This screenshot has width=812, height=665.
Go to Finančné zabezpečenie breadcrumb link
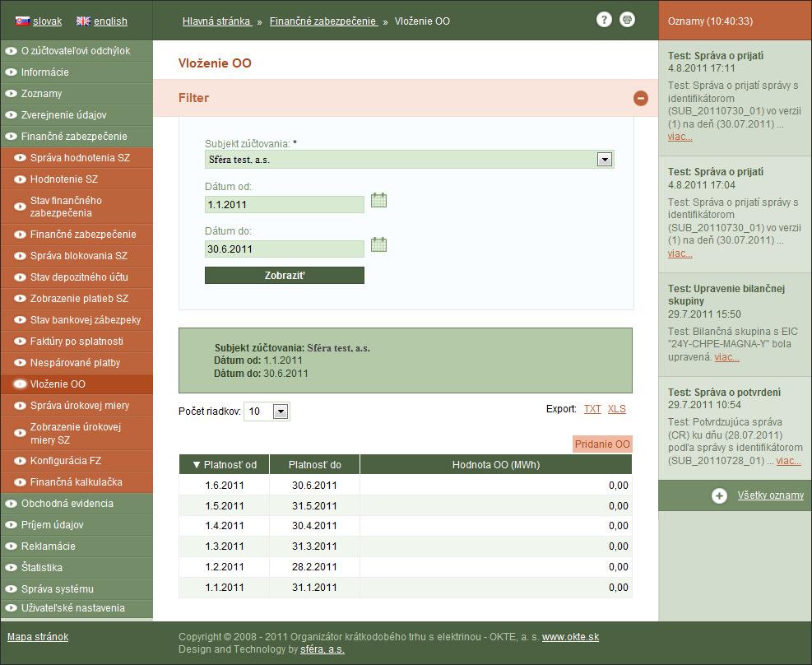(323, 21)
